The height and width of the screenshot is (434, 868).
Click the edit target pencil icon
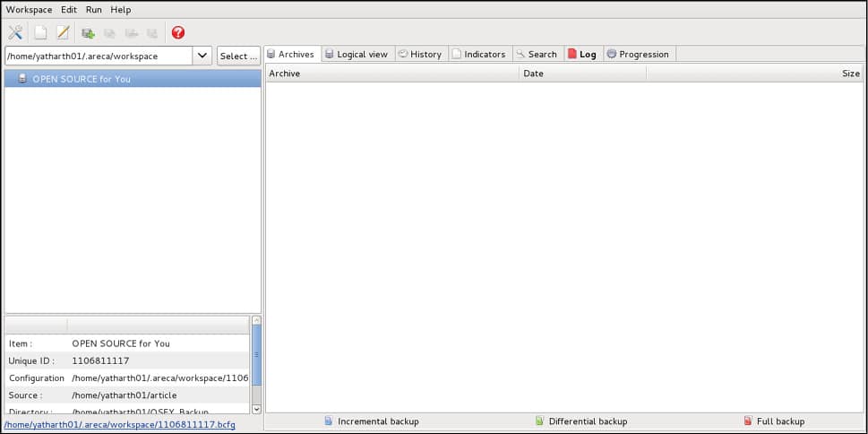coord(63,32)
